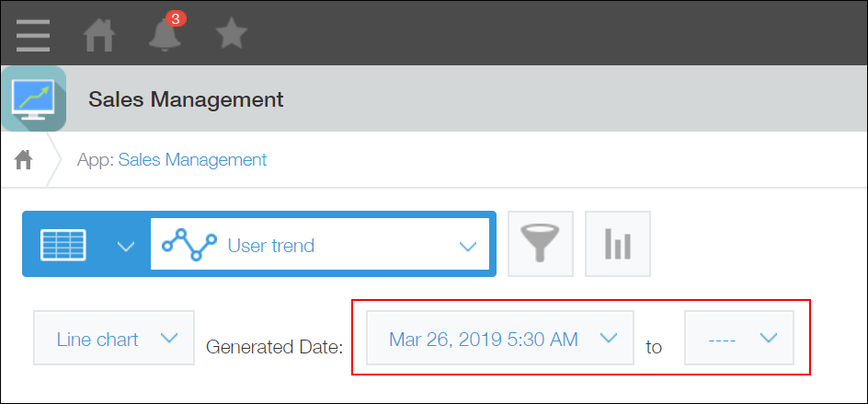Expand the view list chevron beside table icon
This screenshot has height=404, width=868.
click(x=126, y=246)
